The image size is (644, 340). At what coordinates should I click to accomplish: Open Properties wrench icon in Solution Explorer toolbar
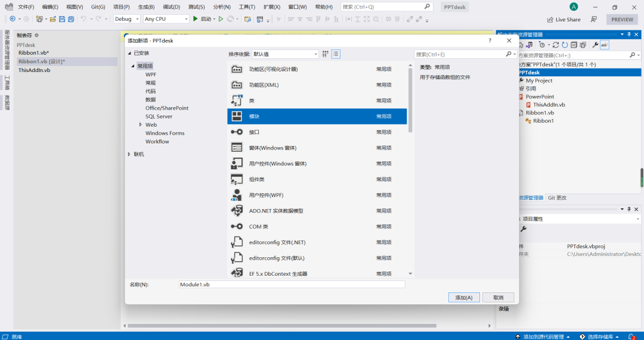pyautogui.click(x=595, y=45)
